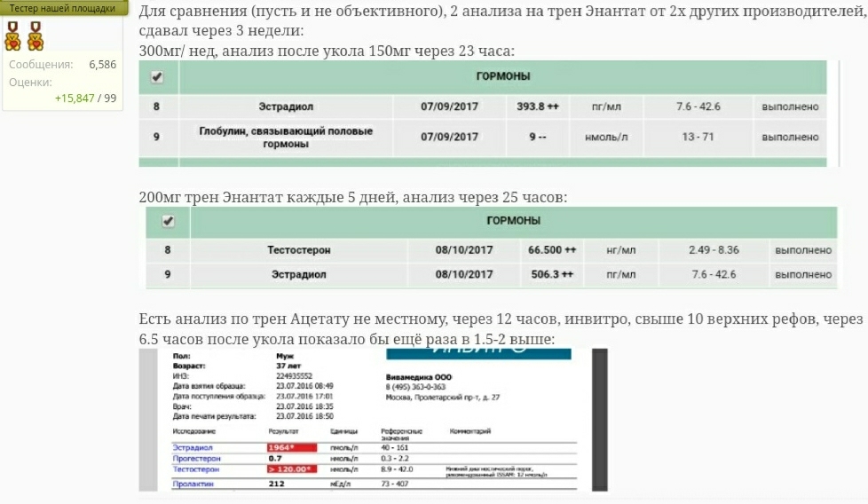868x504 pixels.
Task: Click the 506.3 ++ estradiol value
Action: coord(552,274)
